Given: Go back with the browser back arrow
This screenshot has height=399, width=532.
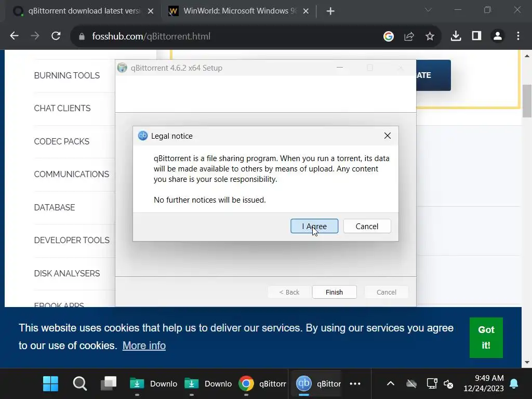Looking at the screenshot, I should tap(14, 36).
